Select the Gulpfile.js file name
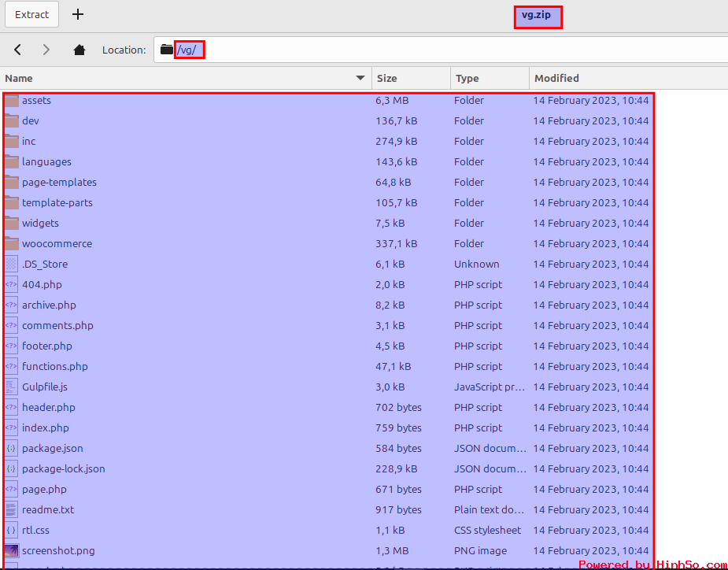The height and width of the screenshot is (570, 728). [x=45, y=387]
